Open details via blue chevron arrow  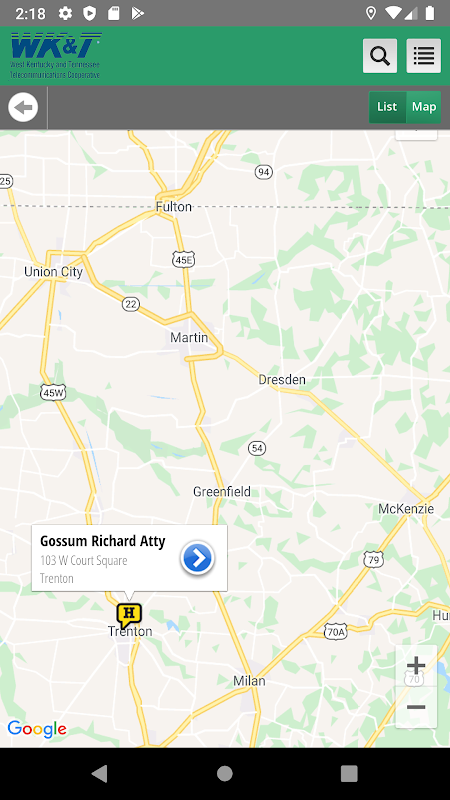tap(197, 558)
